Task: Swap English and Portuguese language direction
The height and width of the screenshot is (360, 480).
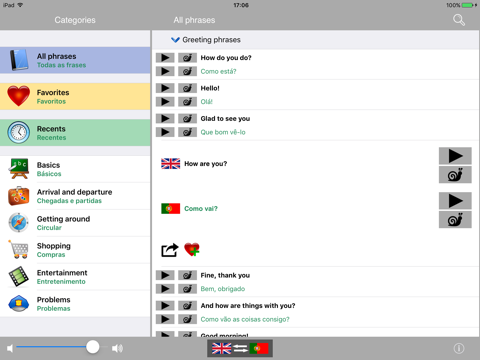Action: (240, 349)
